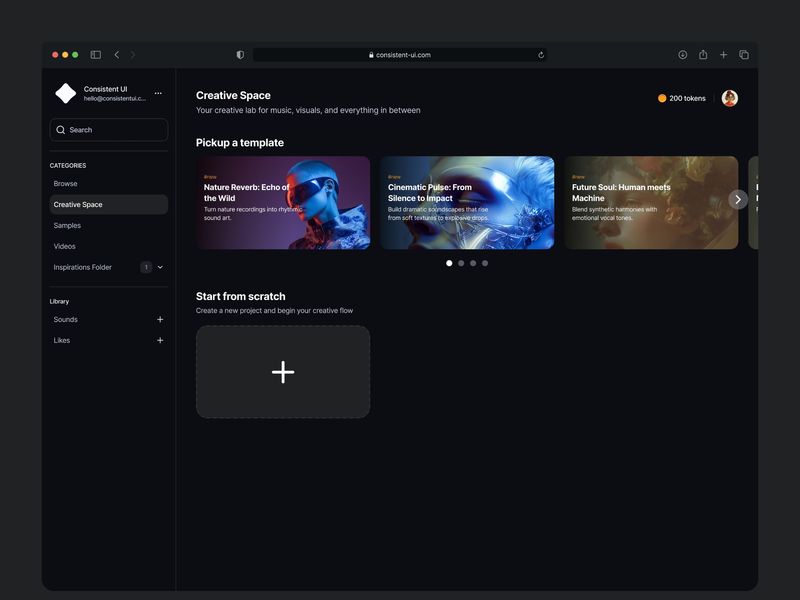Viewport: 800px width, 600px height.
Task: Click the second carousel dot indicator
Action: click(460, 263)
